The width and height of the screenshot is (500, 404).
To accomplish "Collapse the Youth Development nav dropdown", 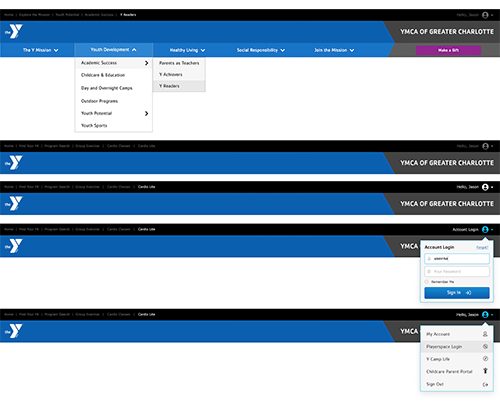I will pos(114,50).
